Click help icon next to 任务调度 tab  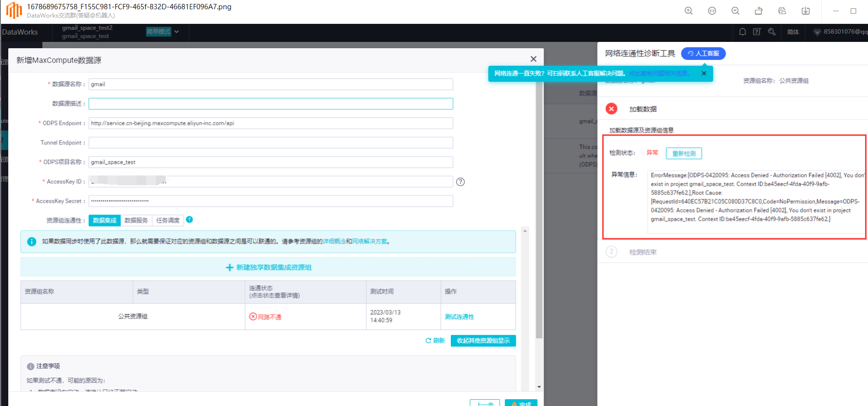pos(190,220)
